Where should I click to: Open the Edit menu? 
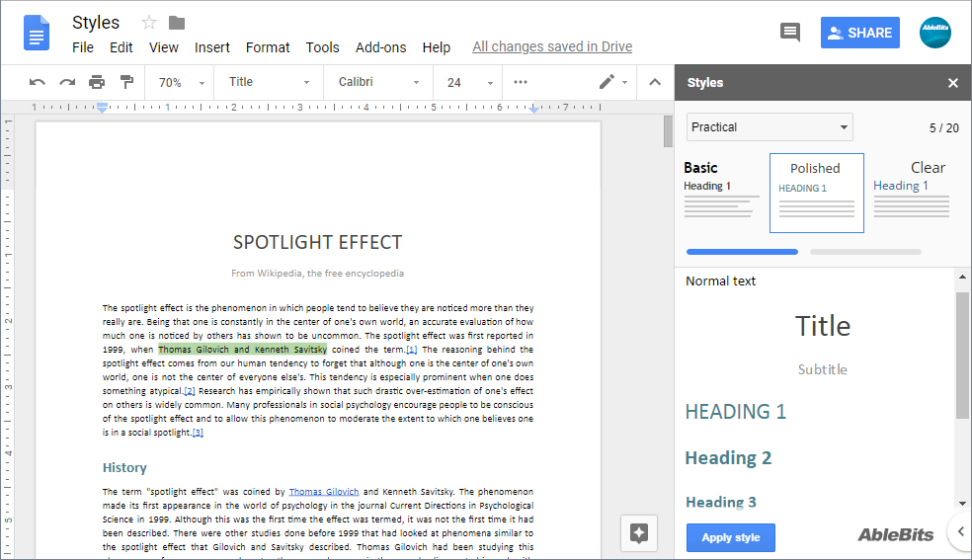pyautogui.click(x=121, y=47)
